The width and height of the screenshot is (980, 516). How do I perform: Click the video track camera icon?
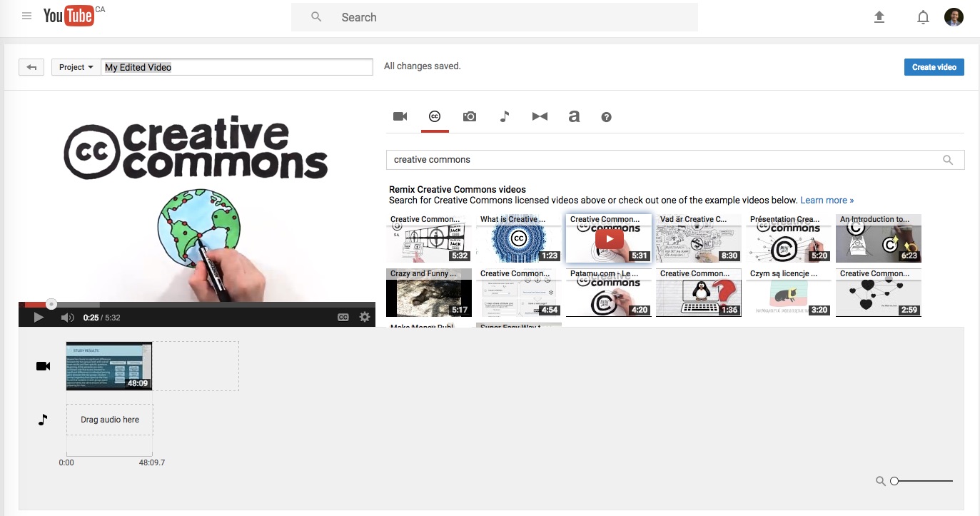click(x=43, y=366)
